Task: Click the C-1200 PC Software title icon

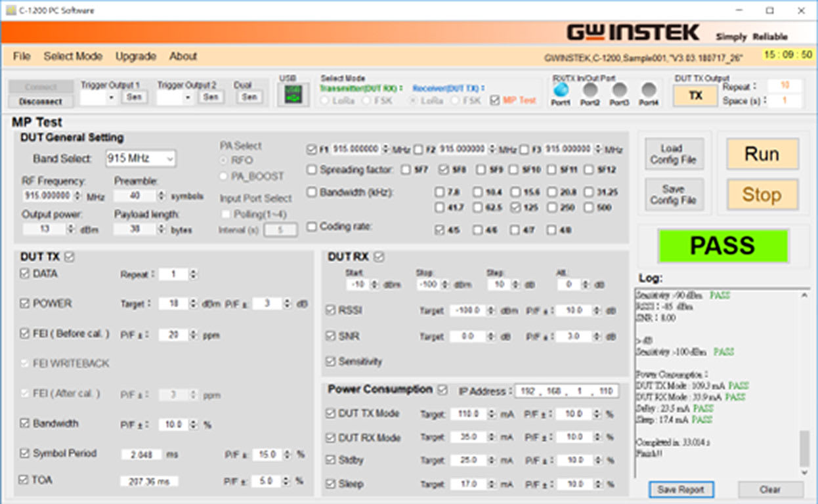Action: click(10, 10)
